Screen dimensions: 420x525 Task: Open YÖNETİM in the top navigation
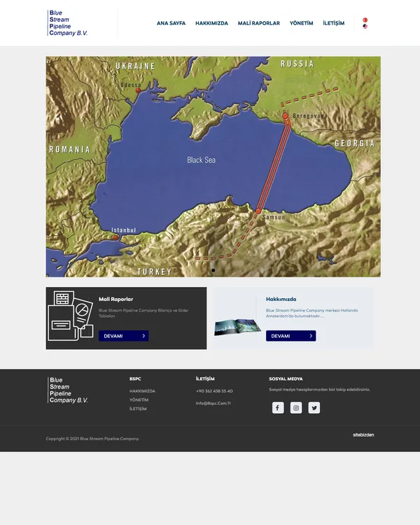[302, 23]
